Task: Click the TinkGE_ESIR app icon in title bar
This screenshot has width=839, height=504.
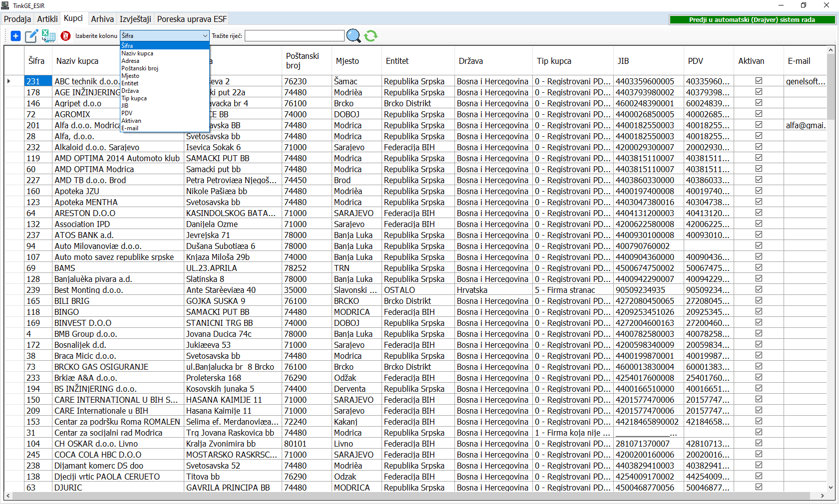Action: [5, 5]
